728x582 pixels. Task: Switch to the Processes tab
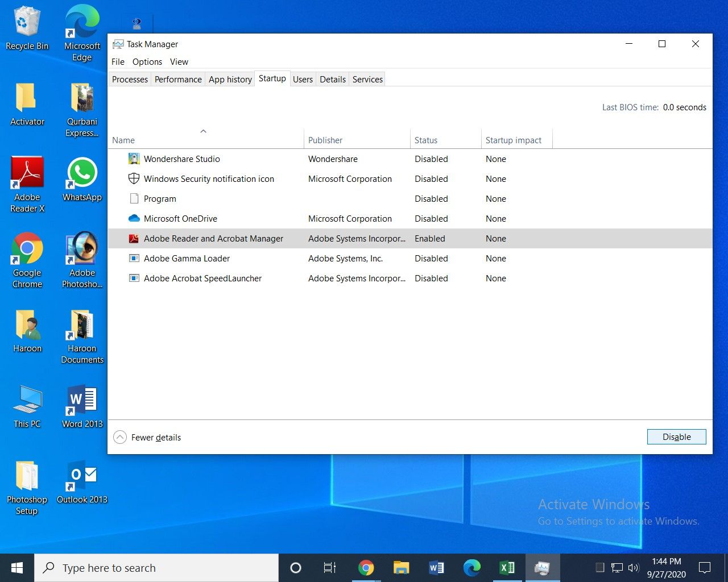(130, 80)
